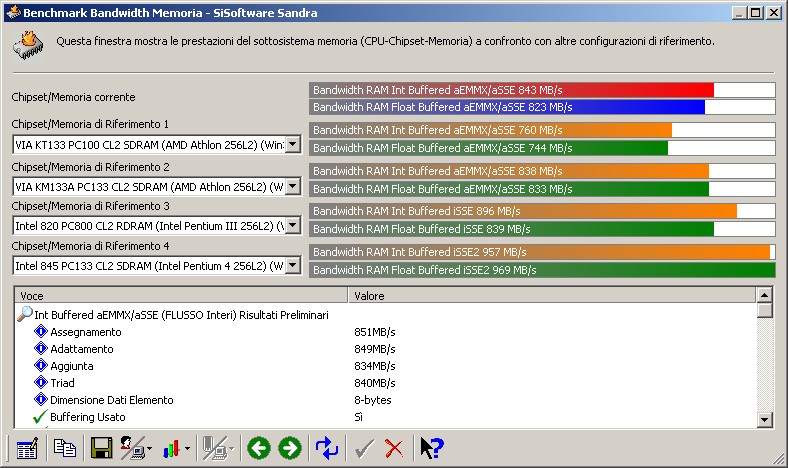Click the Valore column header
Viewport: 788px width, 468px height.
pos(552,296)
